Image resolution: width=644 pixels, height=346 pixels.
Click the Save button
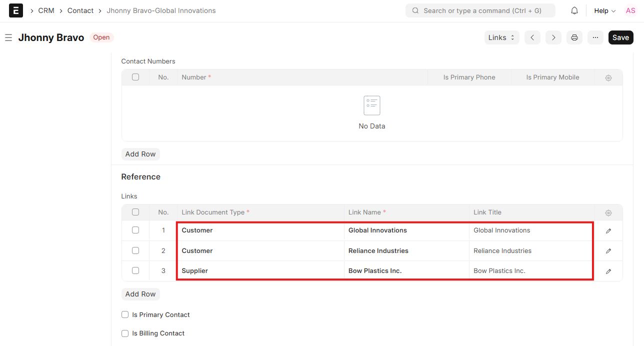click(x=620, y=37)
